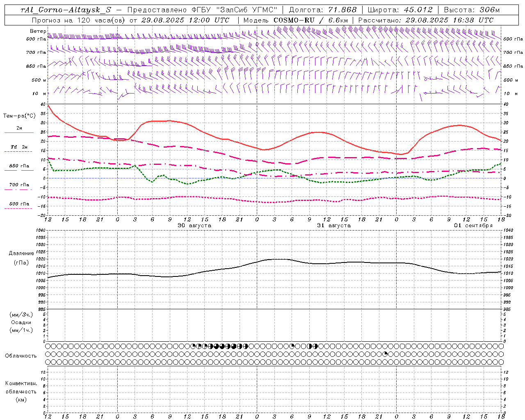Select the Долгота: 71.868 header value
The width and height of the screenshot is (525, 420).
tap(323, 10)
